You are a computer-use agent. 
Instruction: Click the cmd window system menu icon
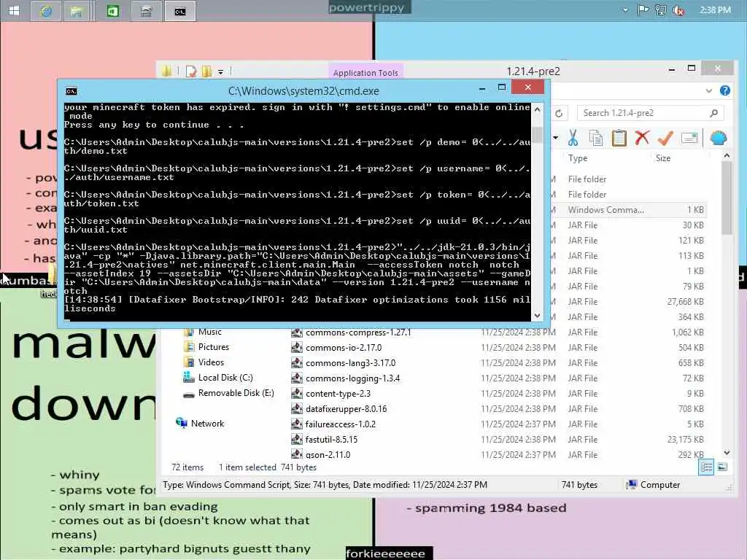click(71, 91)
